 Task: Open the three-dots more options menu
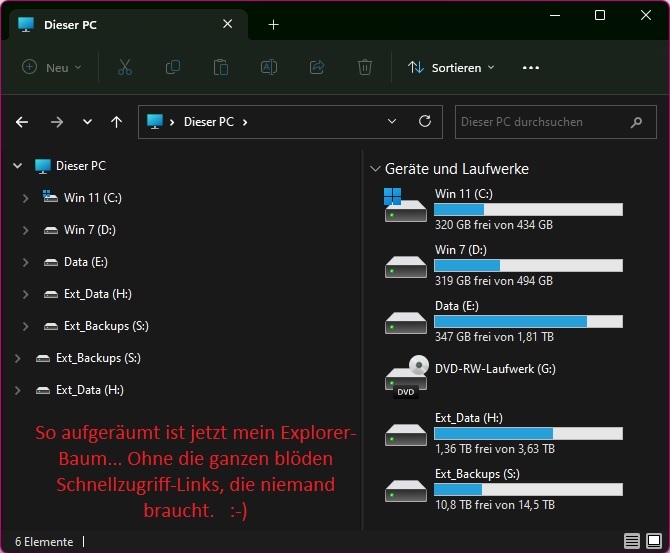tap(531, 68)
